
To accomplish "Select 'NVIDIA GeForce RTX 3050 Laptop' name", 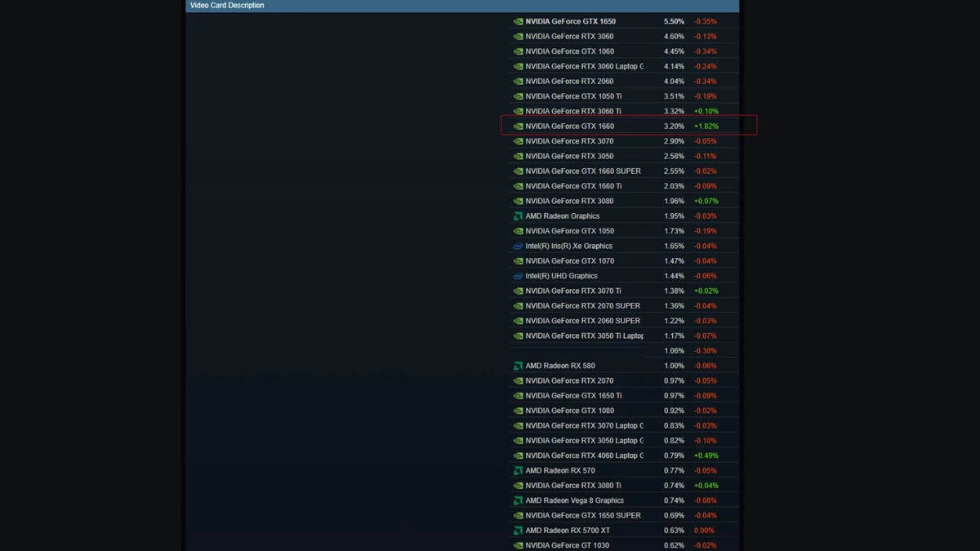I will pyautogui.click(x=585, y=441).
